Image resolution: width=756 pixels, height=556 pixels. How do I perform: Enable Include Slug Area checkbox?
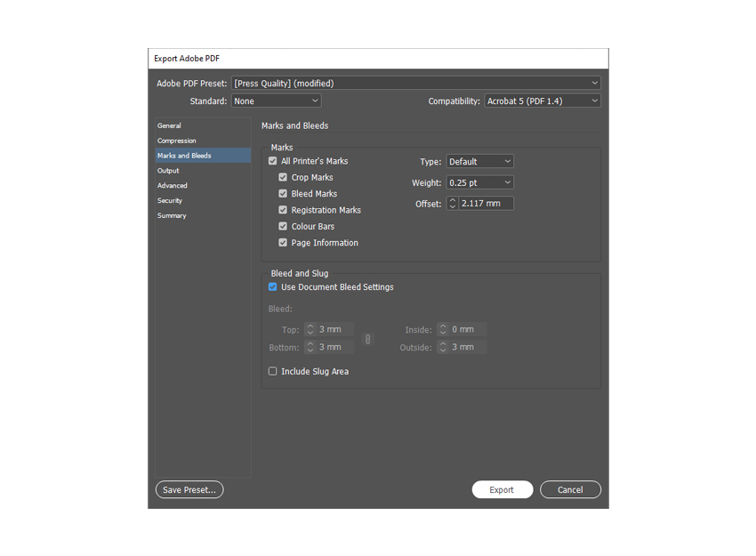[x=273, y=371]
